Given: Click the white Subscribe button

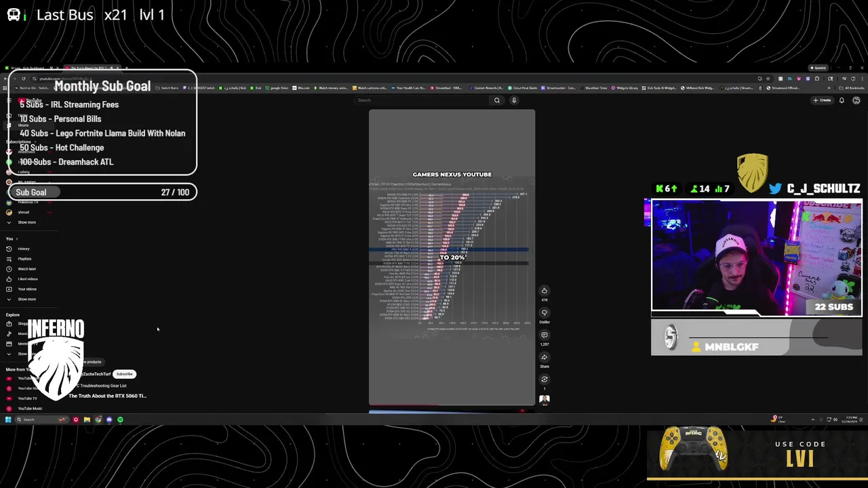Looking at the screenshot, I should tap(125, 374).
